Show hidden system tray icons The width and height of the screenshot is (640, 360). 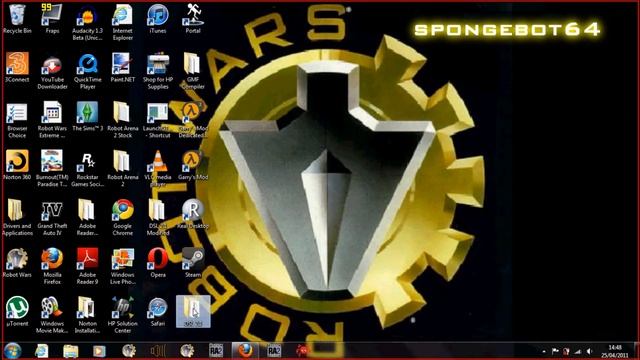(544, 351)
